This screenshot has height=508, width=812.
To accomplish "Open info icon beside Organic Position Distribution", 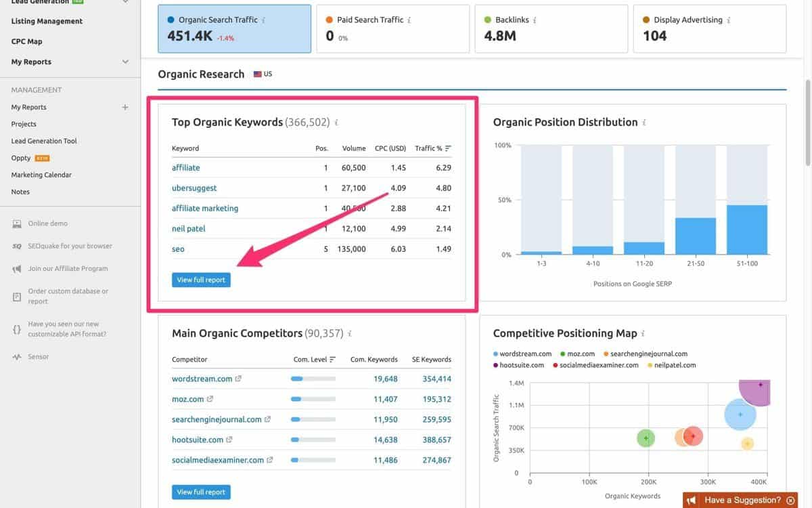I will pos(644,123).
